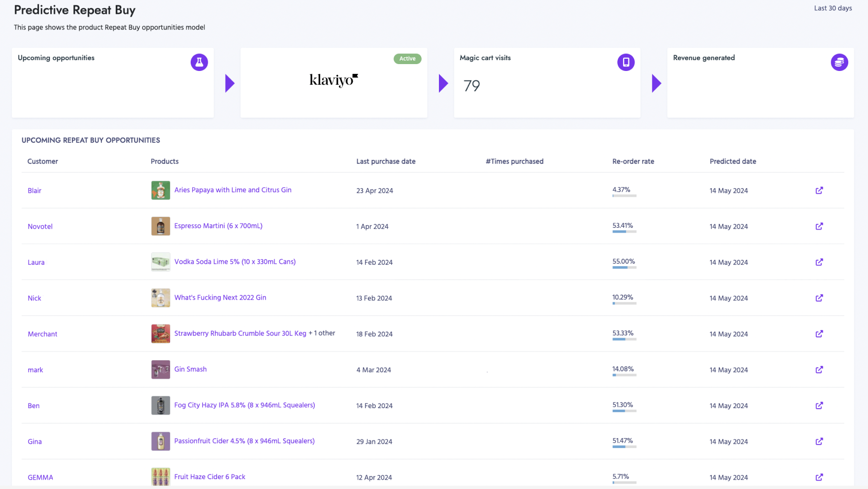868x489 pixels.
Task: Open Vodka Soda Lime 5% product link
Action: coord(235,262)
